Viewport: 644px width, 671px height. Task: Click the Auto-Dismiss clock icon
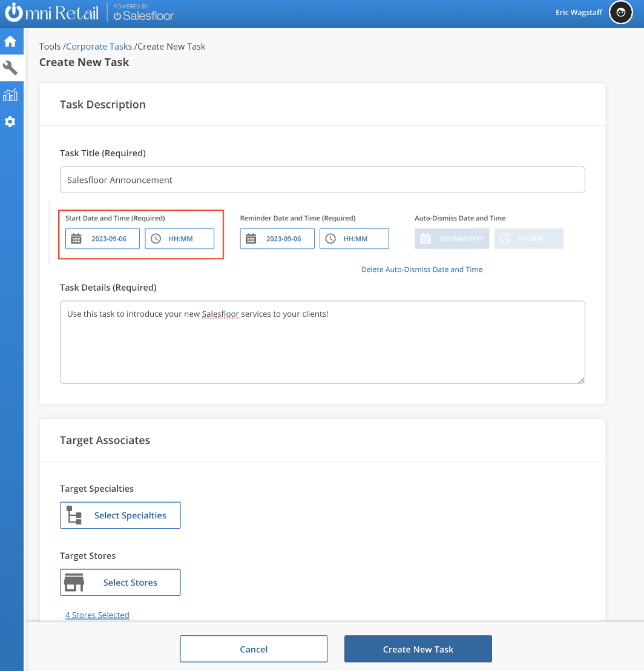pos(505,239)
